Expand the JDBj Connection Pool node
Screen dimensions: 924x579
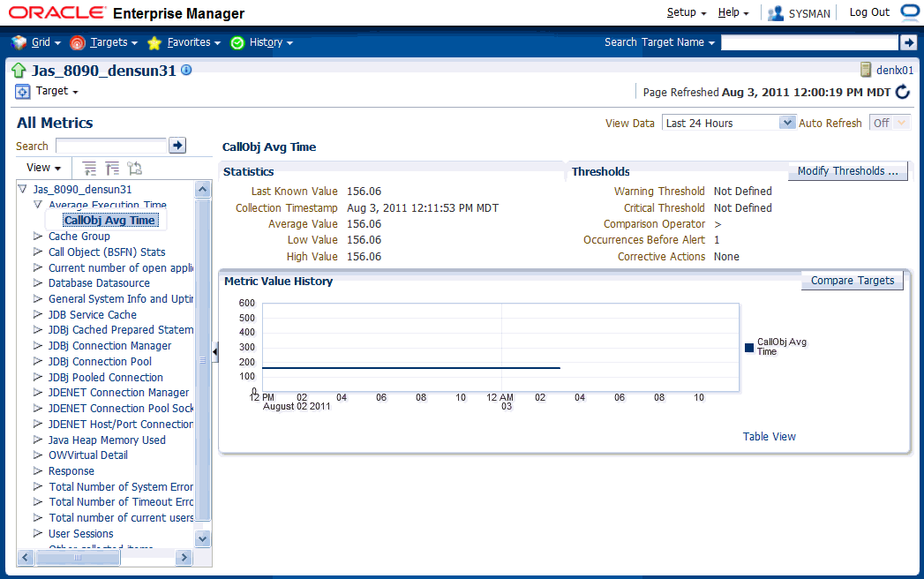38,361
